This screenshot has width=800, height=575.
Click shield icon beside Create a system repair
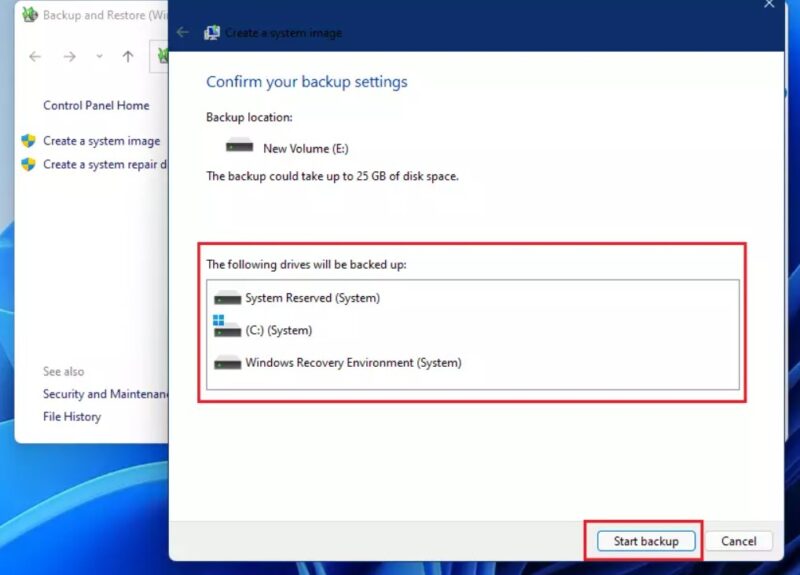[x=29, y=164]
